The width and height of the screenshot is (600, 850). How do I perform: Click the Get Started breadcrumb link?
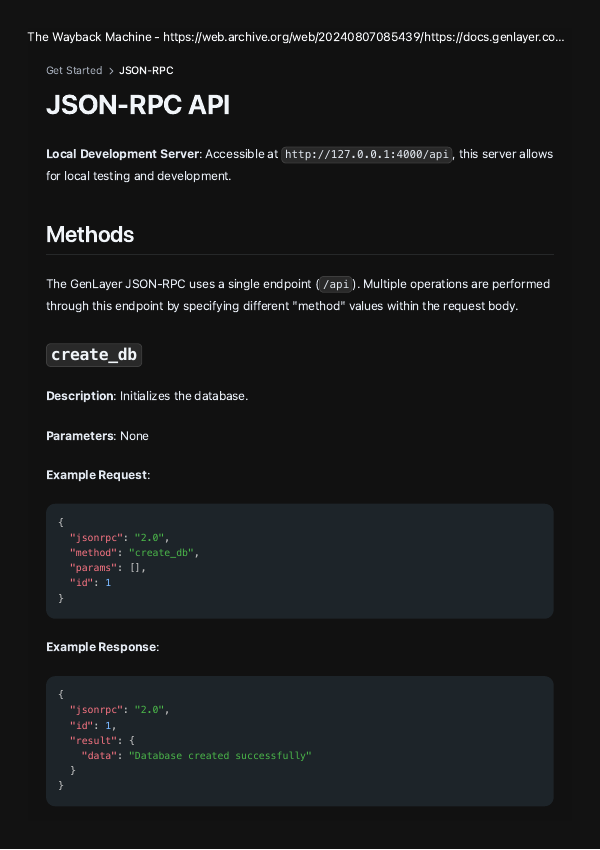[73, 70]
